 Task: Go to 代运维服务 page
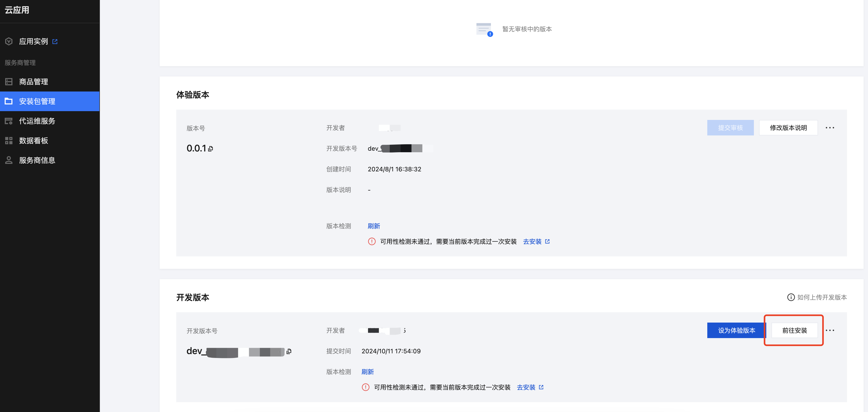tap(37, 121)
